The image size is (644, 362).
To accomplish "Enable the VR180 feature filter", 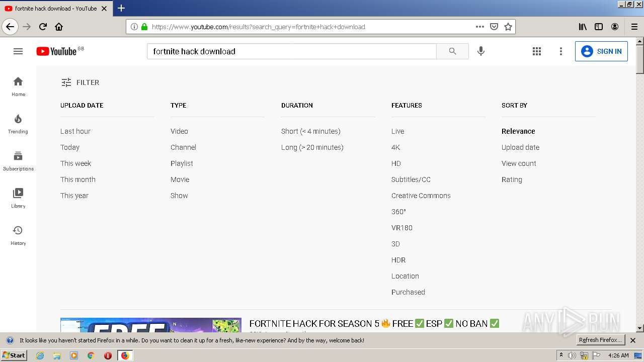I will (x=402, y=228).
